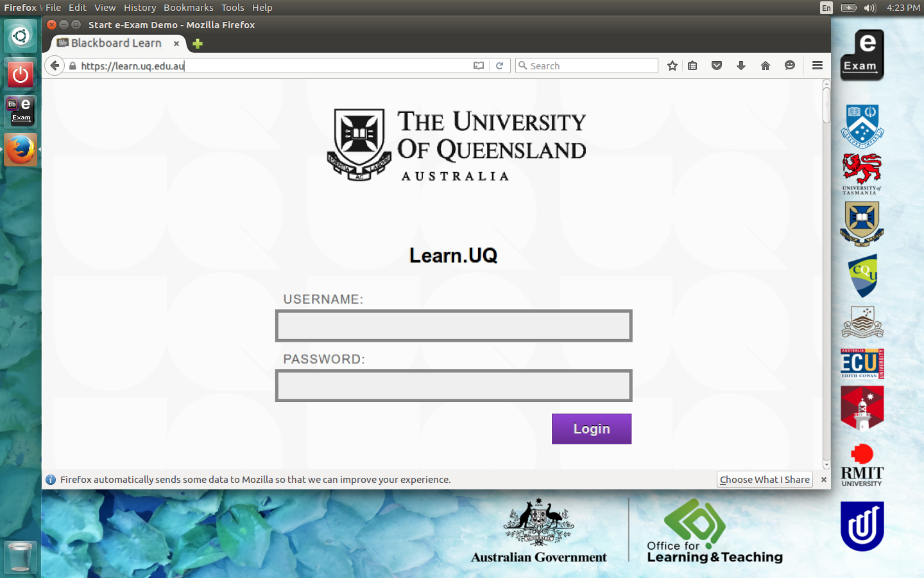Open the RMIT University desktop shortcut

(862, 466)
